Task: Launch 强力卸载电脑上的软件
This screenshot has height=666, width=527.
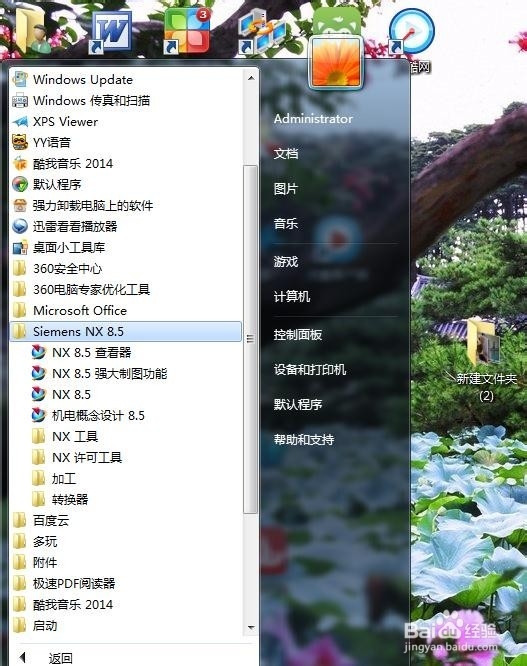Action: 82,206
